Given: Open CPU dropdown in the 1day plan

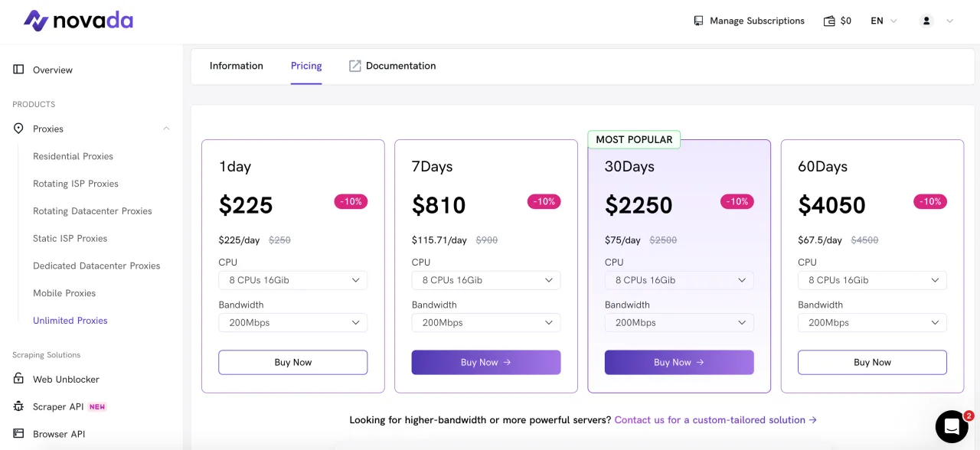Looking at the screenshot, I should (x=292, y=280).
